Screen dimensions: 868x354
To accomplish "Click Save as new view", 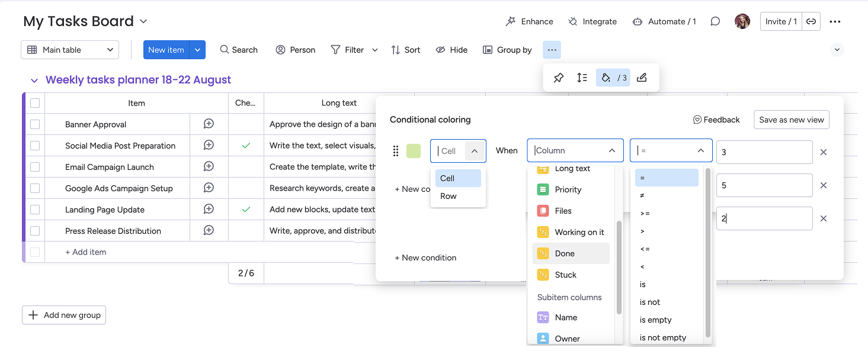I will 791,120.
